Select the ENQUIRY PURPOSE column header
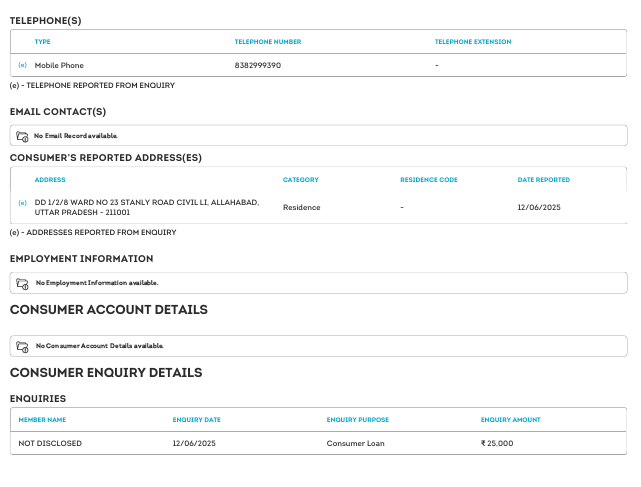Screen dimensions: 641x487 (x=357, y=420)
